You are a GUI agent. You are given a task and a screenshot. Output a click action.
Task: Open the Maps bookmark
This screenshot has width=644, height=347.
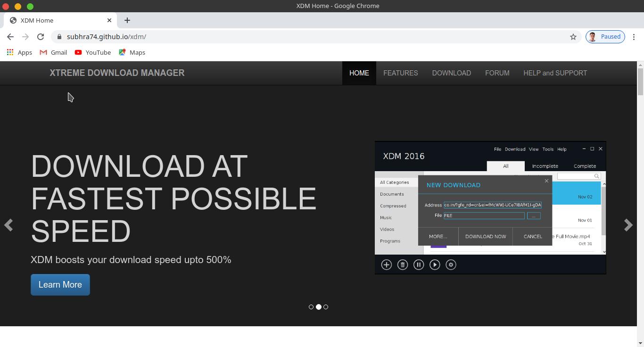[x=132, y=52]
